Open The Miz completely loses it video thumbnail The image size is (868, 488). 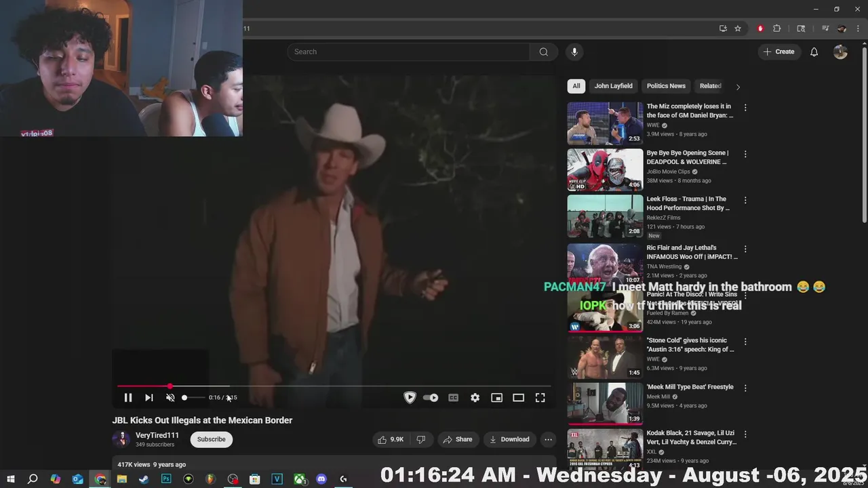coord(605,123)
